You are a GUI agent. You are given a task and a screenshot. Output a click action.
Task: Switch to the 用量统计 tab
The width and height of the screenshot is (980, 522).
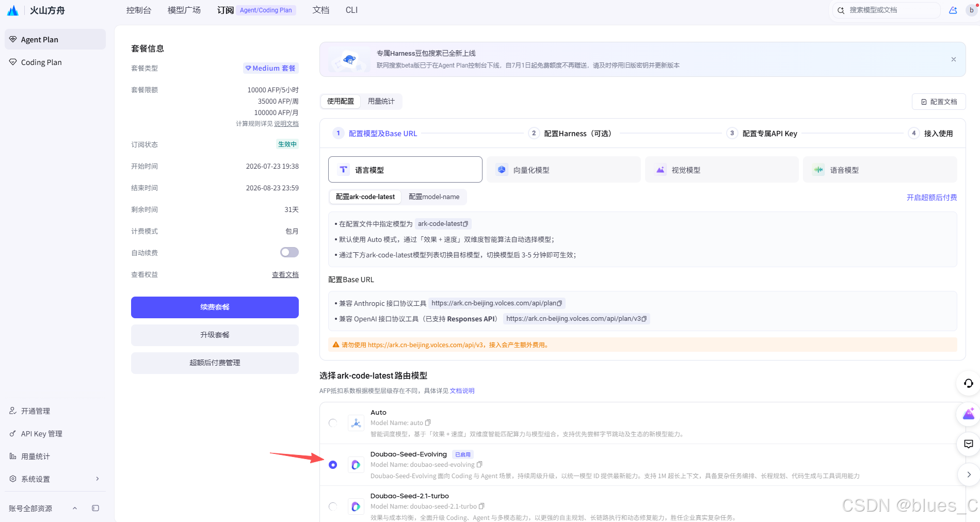(381, 101)
